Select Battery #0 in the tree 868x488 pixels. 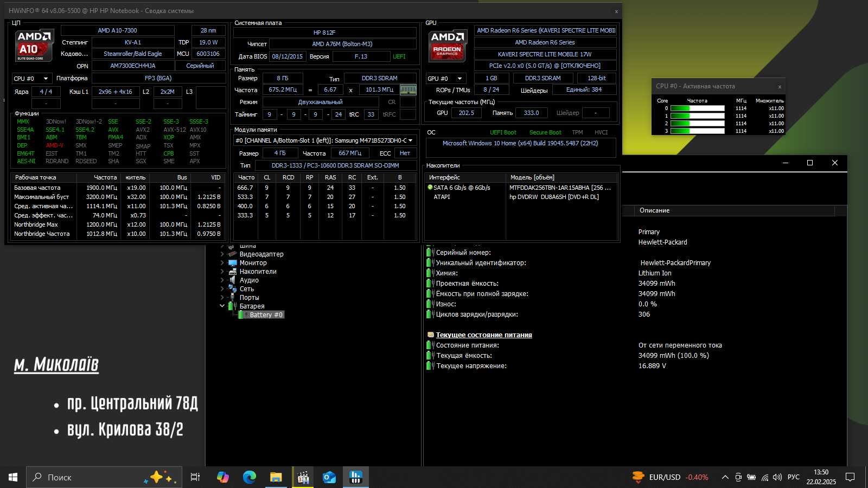tap(266, 314)
